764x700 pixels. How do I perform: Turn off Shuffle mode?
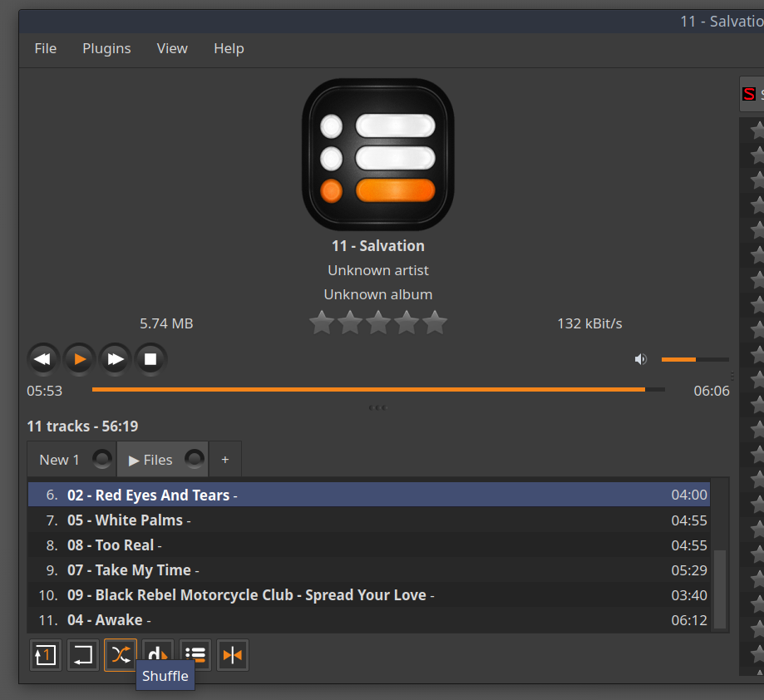[120, 655]
